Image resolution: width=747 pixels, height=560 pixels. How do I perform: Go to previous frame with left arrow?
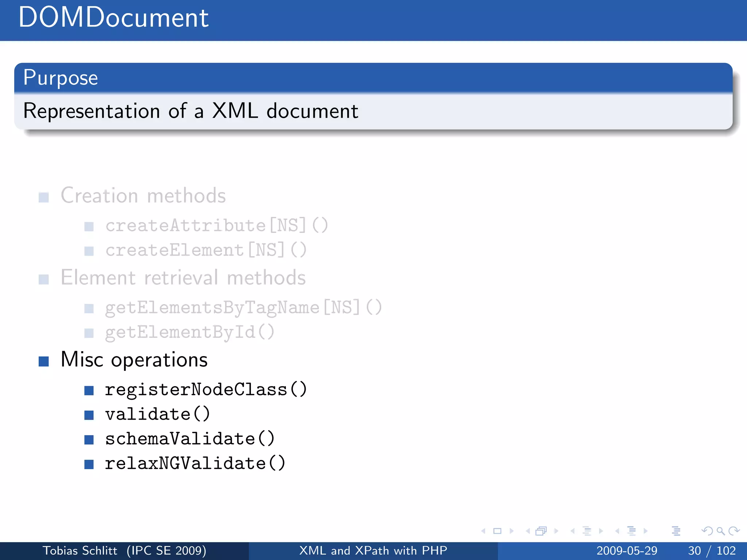tap(527, 531)
